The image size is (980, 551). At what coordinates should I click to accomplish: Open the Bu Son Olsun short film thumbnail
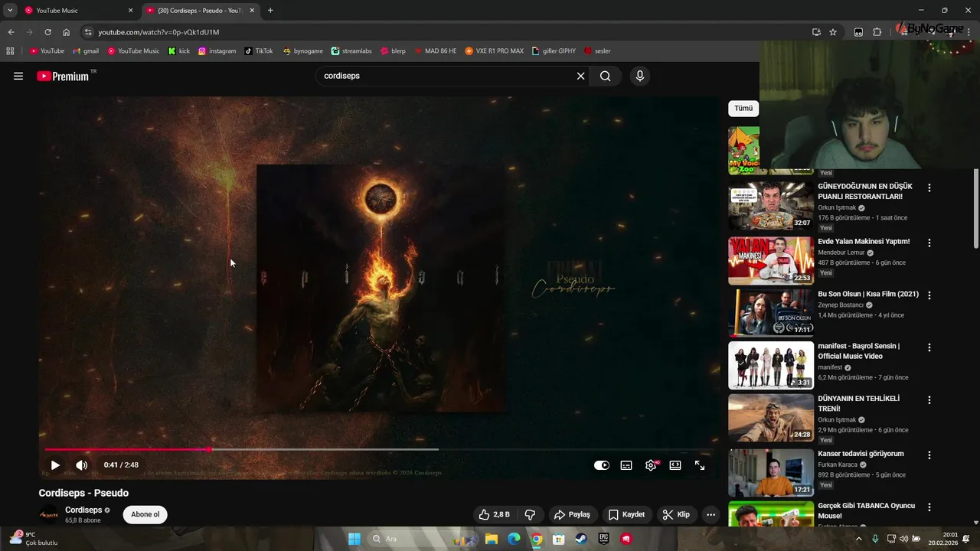(x=771, y=313)
